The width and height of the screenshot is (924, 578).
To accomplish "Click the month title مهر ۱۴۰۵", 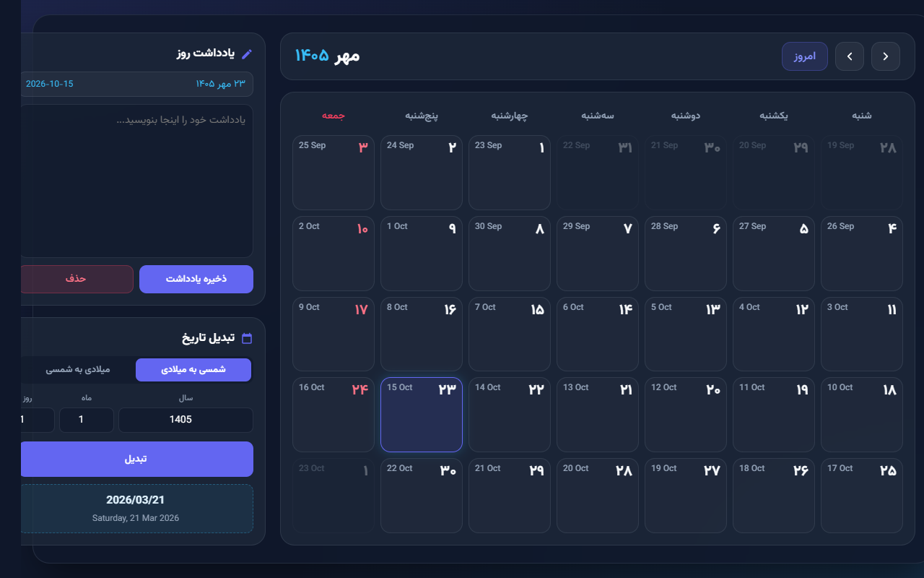I will pos(327,56).
